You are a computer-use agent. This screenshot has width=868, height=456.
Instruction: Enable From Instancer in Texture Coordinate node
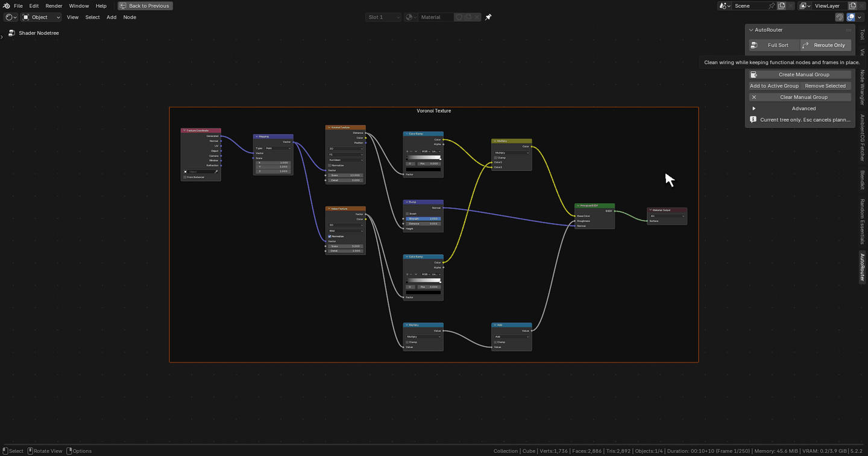coord(185,177)
